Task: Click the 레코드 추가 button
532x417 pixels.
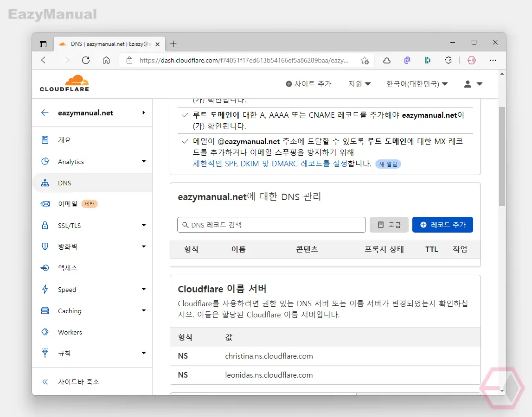Action: (442, 225)
